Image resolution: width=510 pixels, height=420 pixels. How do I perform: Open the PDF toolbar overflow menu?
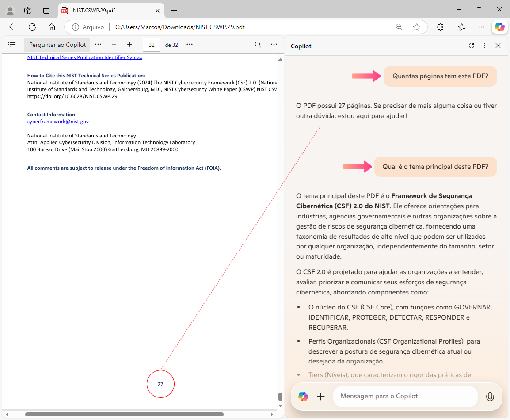pos(274,44)
